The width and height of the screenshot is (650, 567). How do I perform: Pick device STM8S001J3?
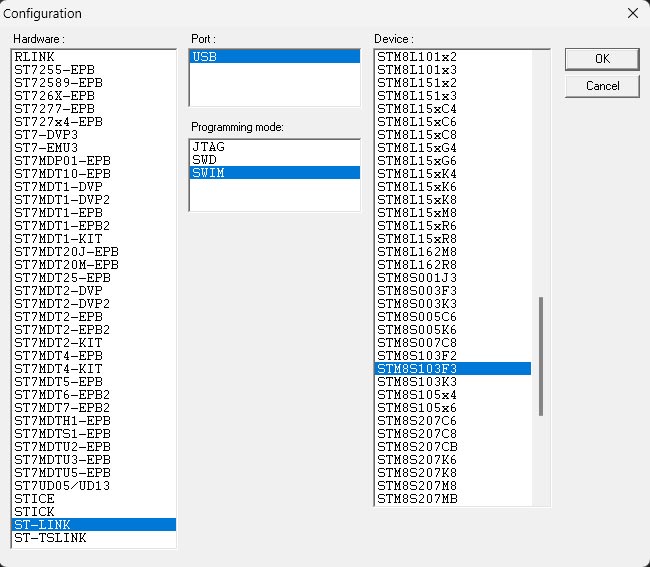[x=453, y=278]
